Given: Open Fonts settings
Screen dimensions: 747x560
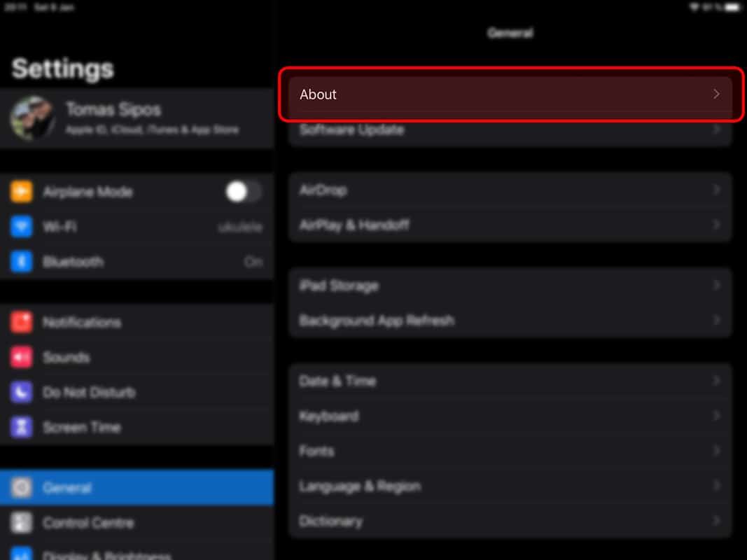Looking at the screenshot, I should pos(510,451).
